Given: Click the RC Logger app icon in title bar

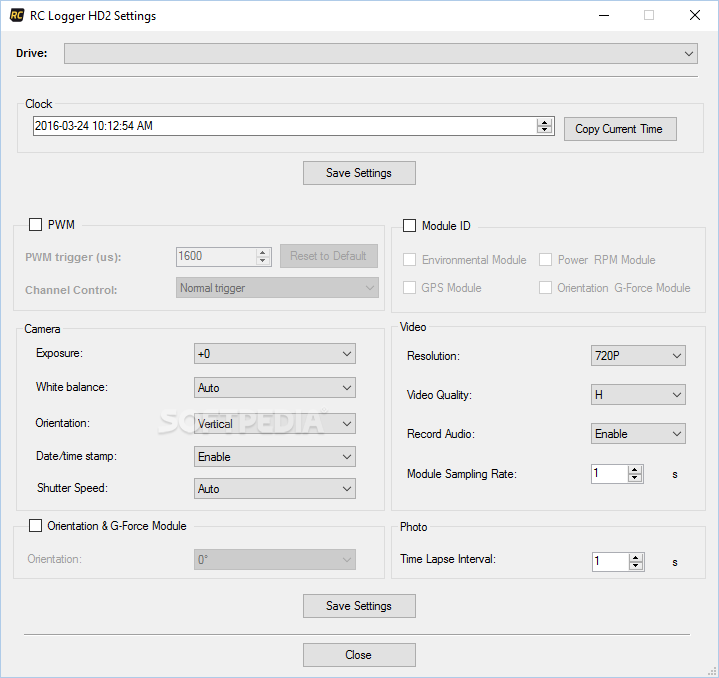Looking at the screenshot, I should [17, 15].
